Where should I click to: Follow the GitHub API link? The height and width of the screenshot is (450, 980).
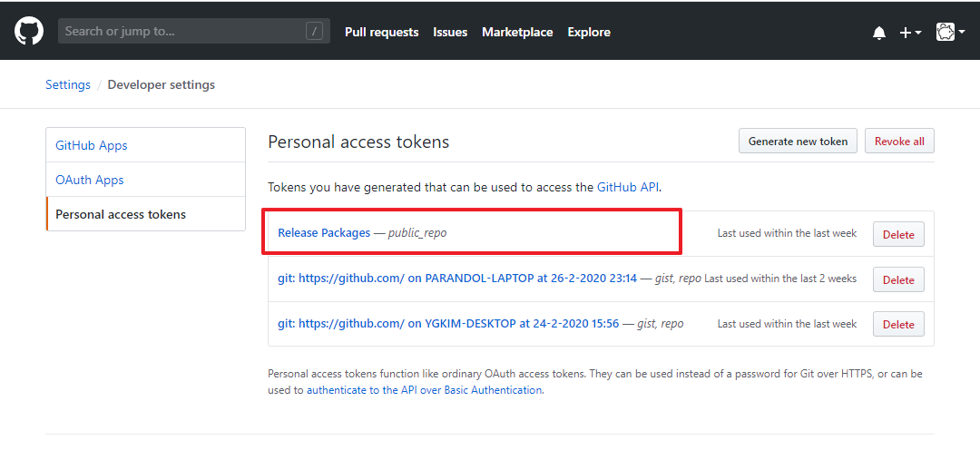[x=628, y=186]
